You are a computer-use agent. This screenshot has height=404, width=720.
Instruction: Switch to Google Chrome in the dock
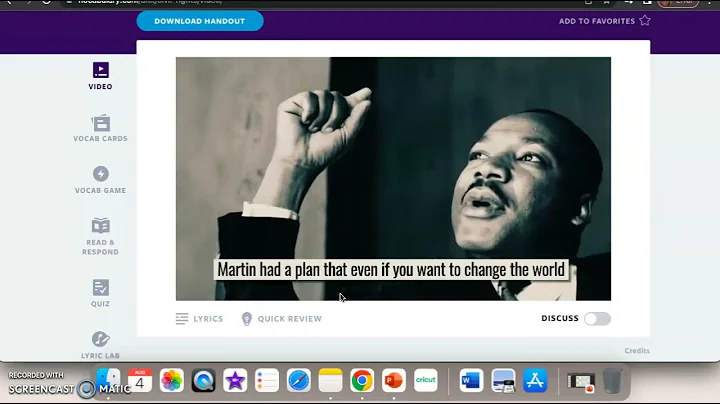[362, 381]
